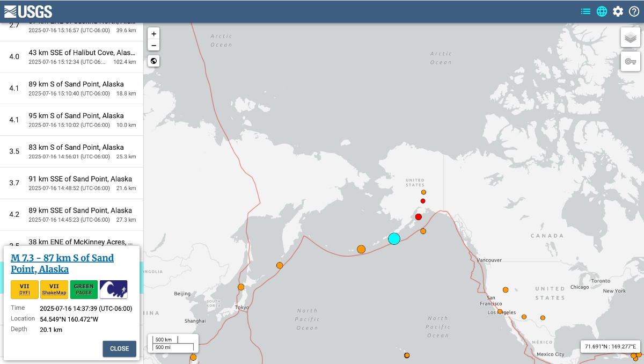Click the Beijing label on map
Screen dimensions: 644x364
coord(182,294)
